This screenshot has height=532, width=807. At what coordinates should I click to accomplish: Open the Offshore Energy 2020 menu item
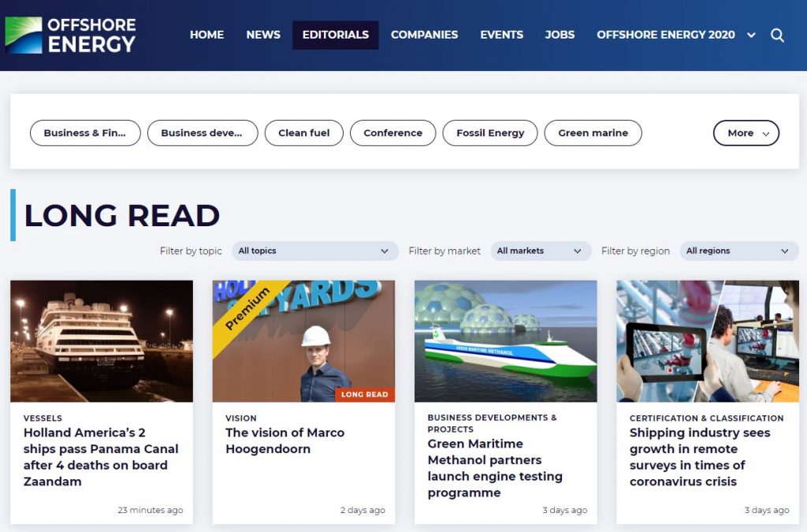666,35
